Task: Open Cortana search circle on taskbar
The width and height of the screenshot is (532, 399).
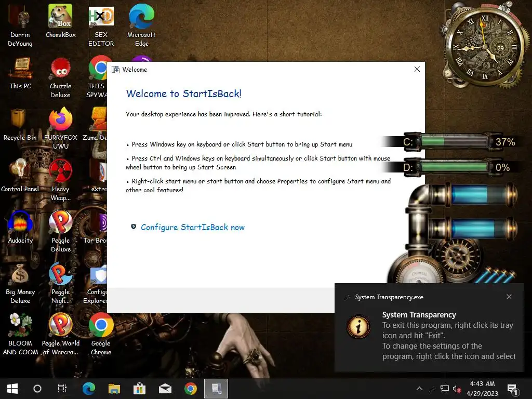Action: 37,389
